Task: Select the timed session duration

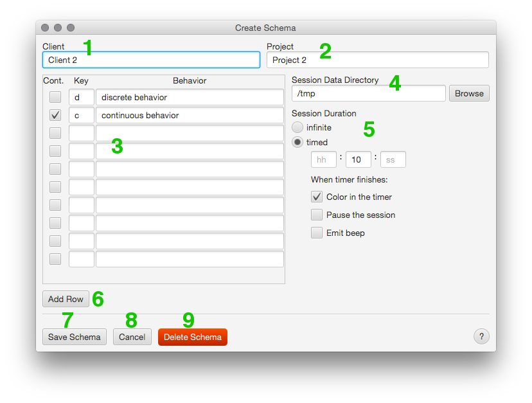Action: coord(297,141)
